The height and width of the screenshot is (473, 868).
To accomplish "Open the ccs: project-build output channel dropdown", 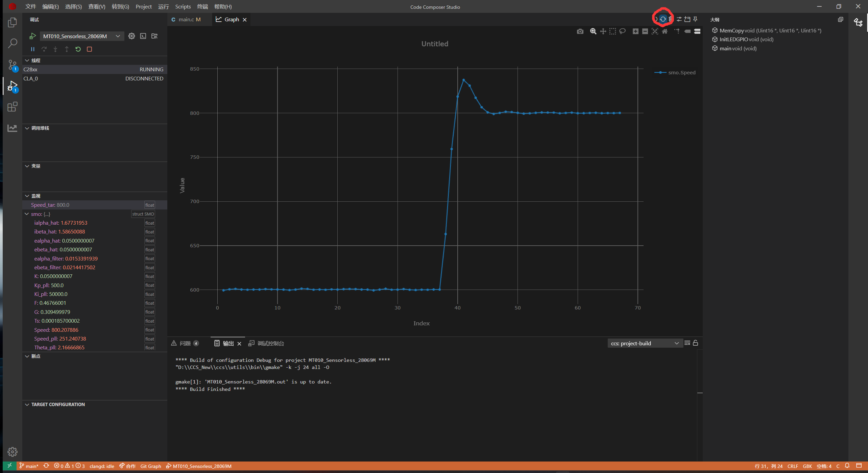I will click(x=644, y=343).
